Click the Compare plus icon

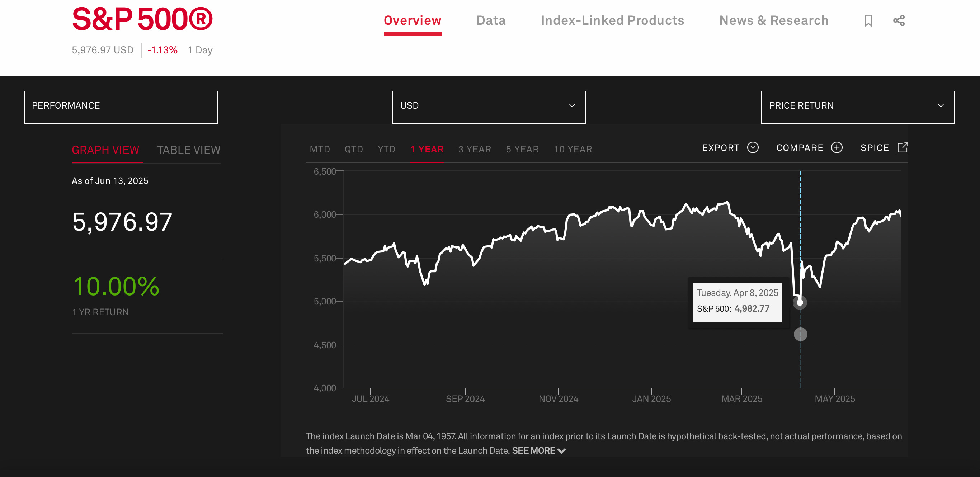click(x=837, y=148)
